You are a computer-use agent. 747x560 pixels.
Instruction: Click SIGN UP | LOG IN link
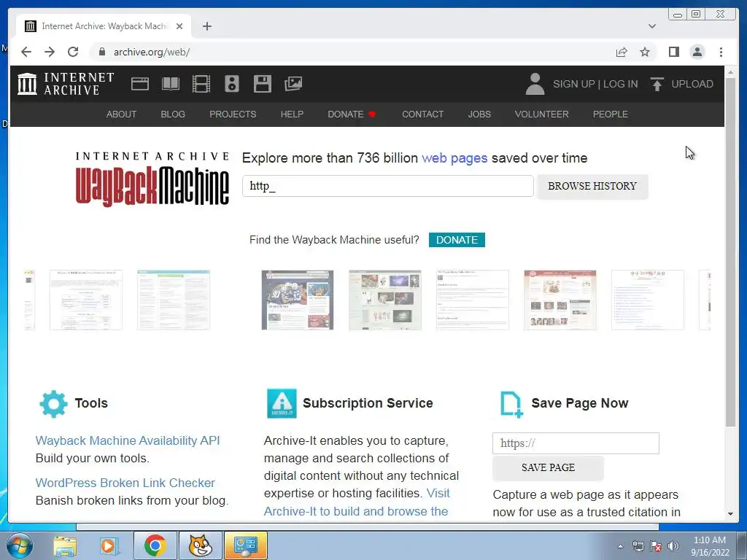pyautogui.click(x=595, y=84)
